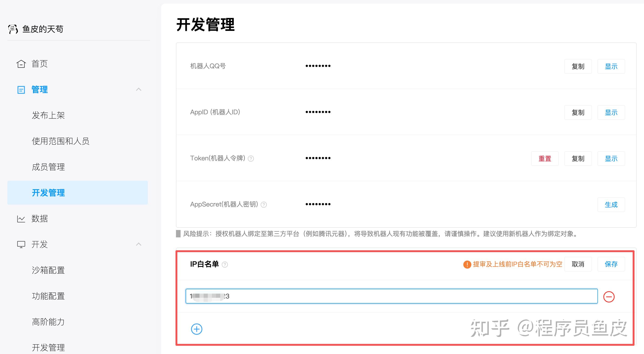Click 生成 for AppSecret
The image size is (644, 354).
coord(611,204)
